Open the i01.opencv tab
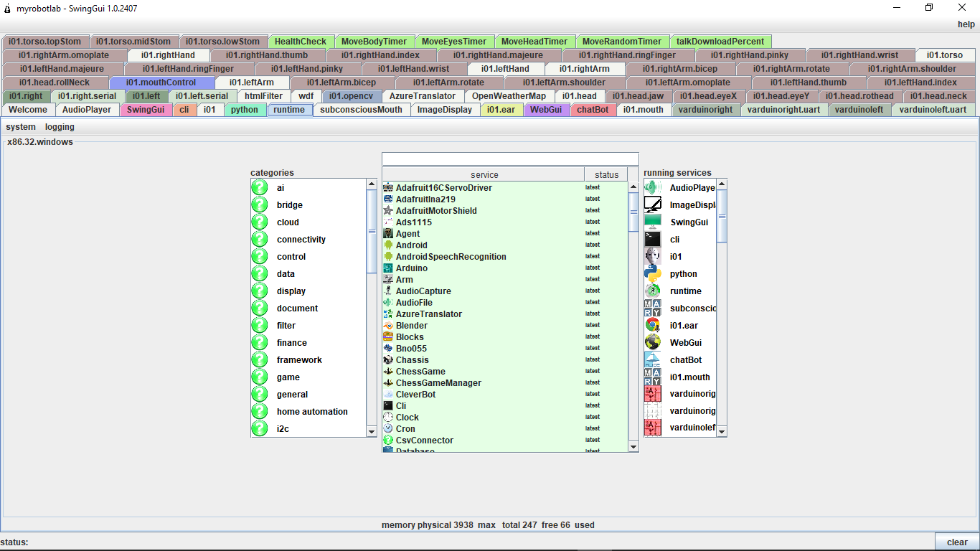Image resolution: width=980 pixels, height=551 pixels. pyautogui.click(x=352, y=96)
